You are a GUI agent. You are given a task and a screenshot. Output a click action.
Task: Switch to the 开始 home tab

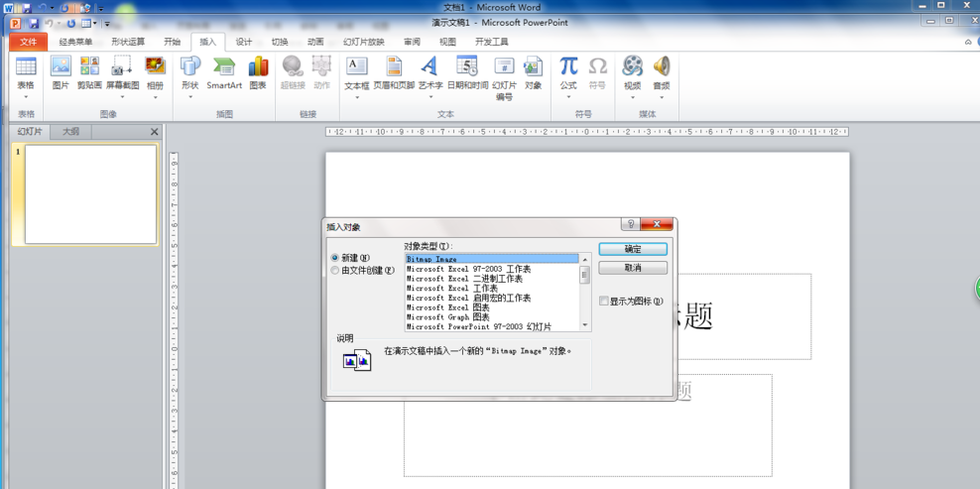click(172, 42)
